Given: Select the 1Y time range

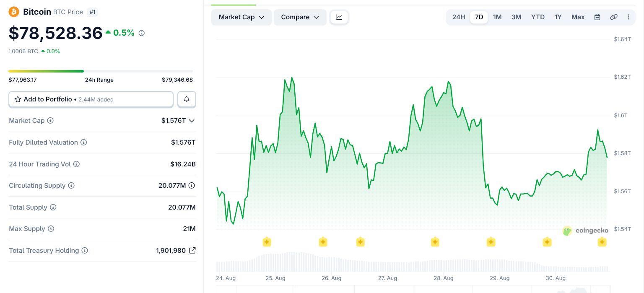Looking at the screenshot, I should (558, 17).
